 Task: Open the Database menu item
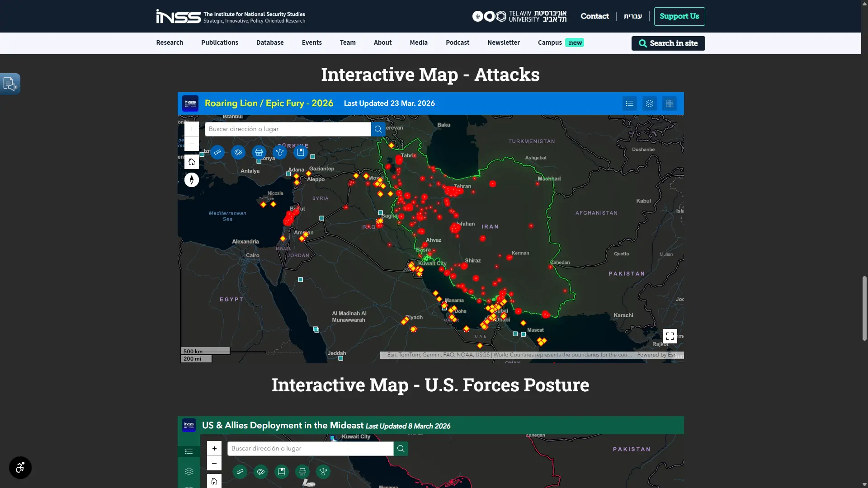coord(270,42)
